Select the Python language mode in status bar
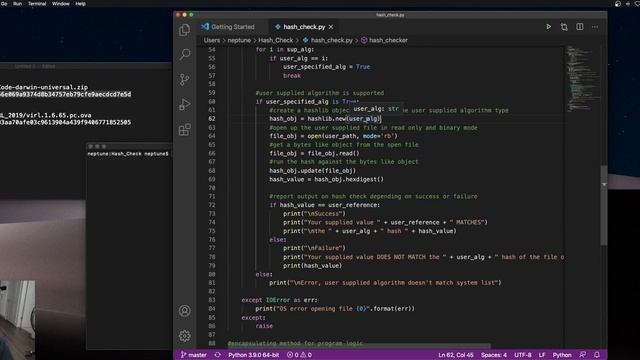The height and width of the screenshot is (360, 640). (x=562, y=355)
